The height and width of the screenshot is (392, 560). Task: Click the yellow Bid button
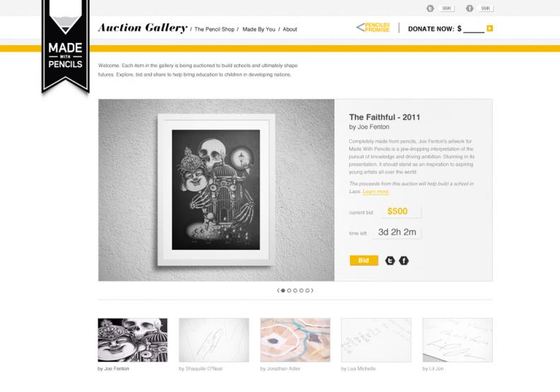[364, 261]
